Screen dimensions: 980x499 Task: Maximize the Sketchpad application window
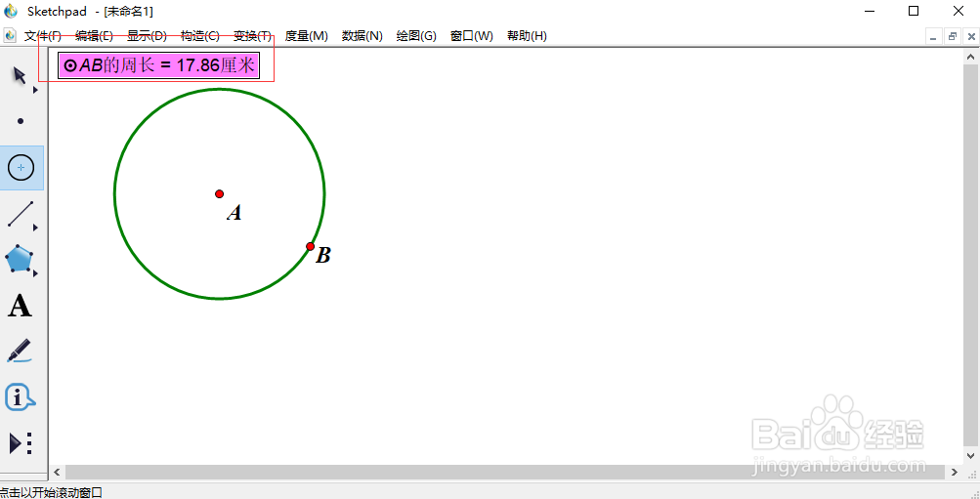click(x=914, y=12)
